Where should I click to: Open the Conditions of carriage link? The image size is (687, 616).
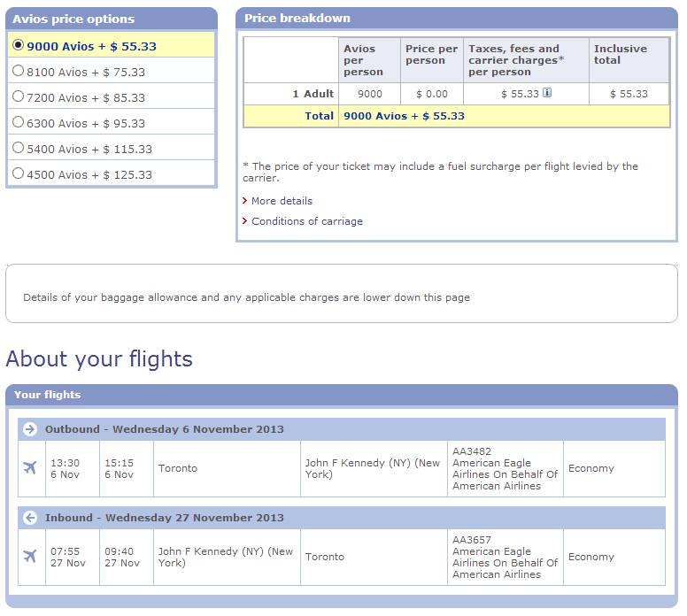click(307, 221)
